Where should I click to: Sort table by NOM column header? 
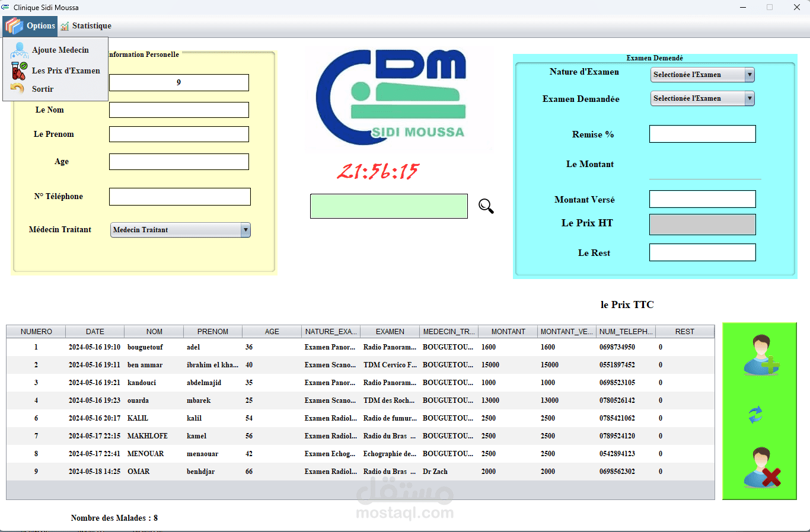click(154, 332)
